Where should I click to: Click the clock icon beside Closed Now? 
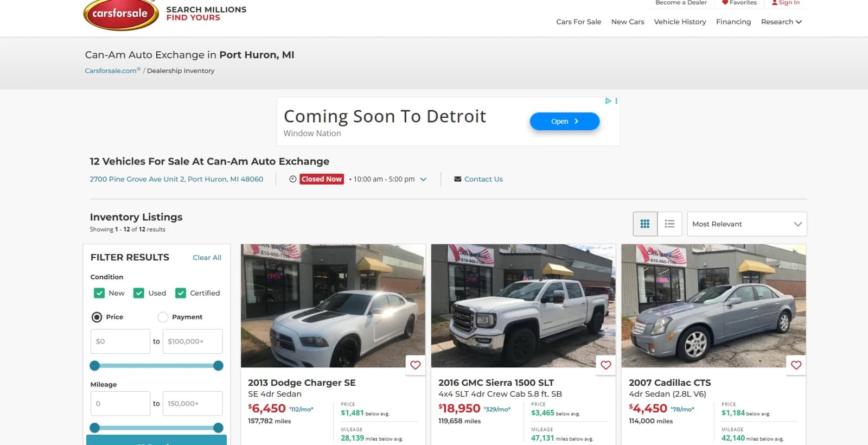[293, 179]
